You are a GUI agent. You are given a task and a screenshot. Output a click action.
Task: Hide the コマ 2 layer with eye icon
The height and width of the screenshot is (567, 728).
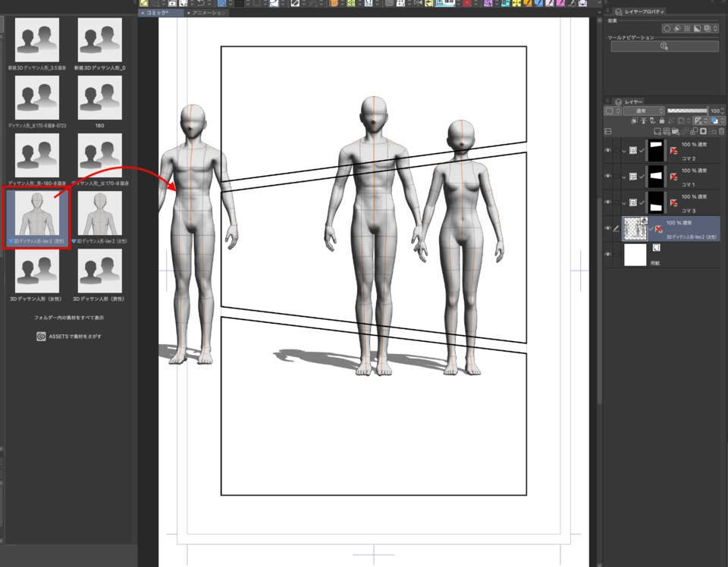tap(607, 150)
